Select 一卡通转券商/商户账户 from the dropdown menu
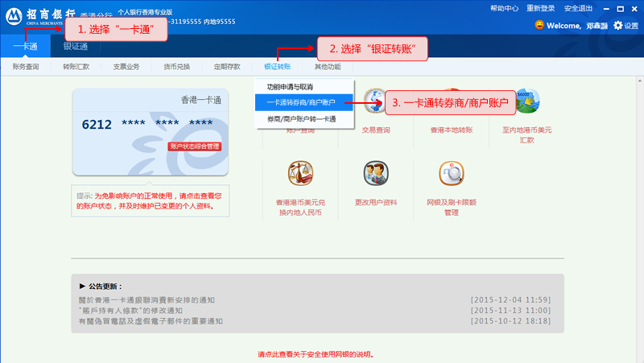Viewport: 644px width, 363px height. (x=301, y=102)
